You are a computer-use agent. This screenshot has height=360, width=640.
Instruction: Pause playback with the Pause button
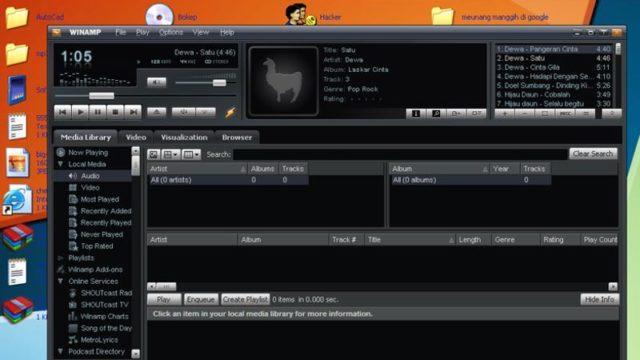click(x=98, y=112)
